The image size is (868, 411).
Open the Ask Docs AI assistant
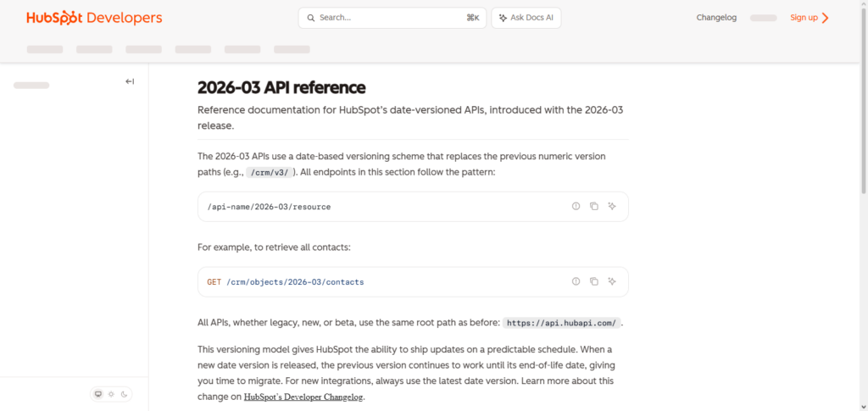[x=526, y=18]
